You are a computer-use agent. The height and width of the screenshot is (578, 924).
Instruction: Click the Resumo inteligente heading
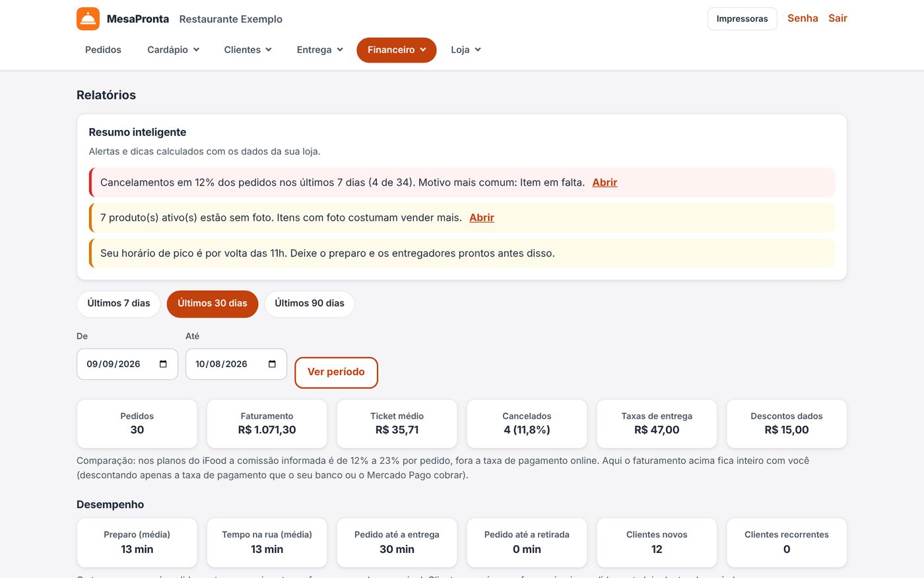point(137,132)
